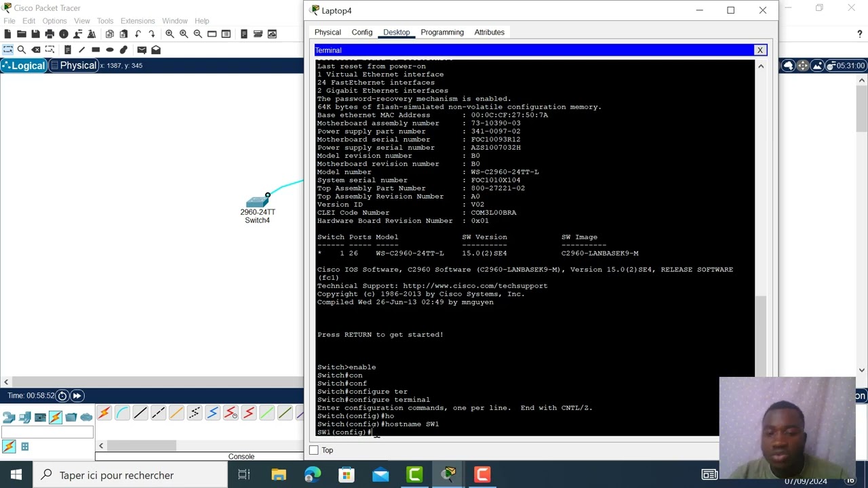Redo action with forward curved arrow
This screenshot has height=488, width=868.
pos(151,34)
